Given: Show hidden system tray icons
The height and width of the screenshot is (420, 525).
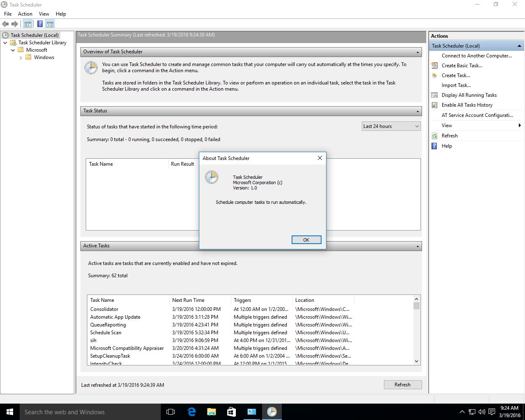Looking at the screenshot, I should click(462, 412).
